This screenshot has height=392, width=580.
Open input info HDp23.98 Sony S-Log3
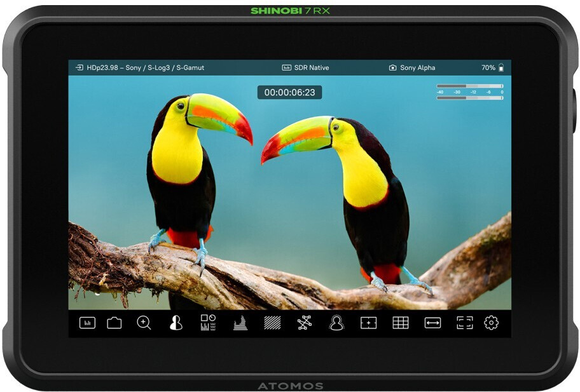click(x=140, y=67)
